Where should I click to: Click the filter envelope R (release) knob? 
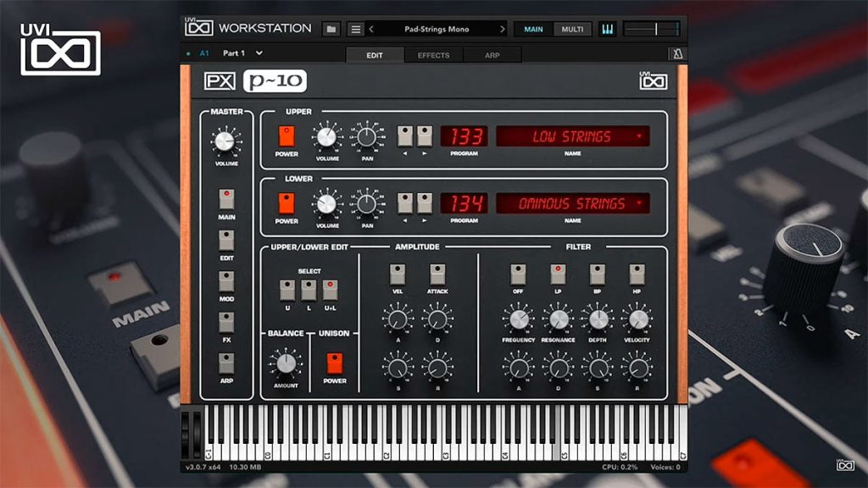[x=637, y=368]
